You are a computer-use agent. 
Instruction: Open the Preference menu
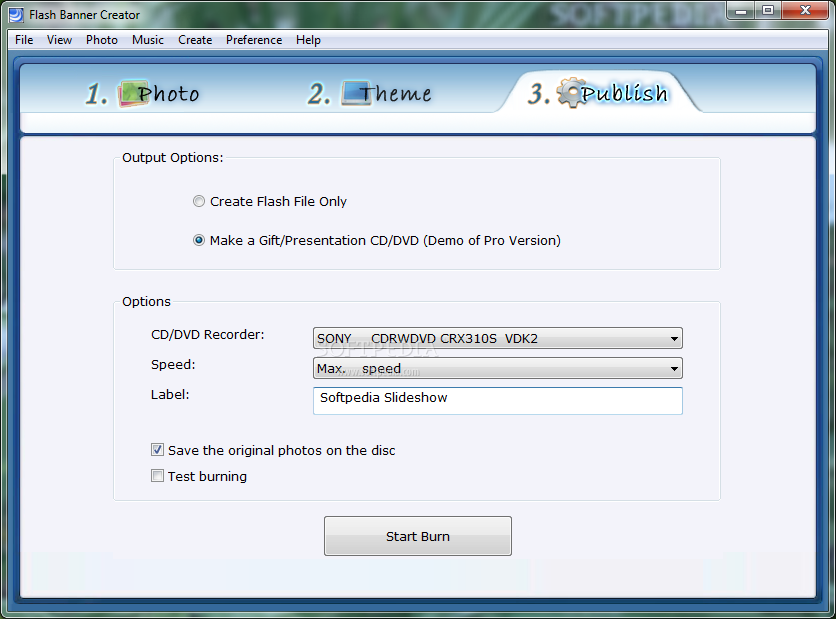[254, 40]
